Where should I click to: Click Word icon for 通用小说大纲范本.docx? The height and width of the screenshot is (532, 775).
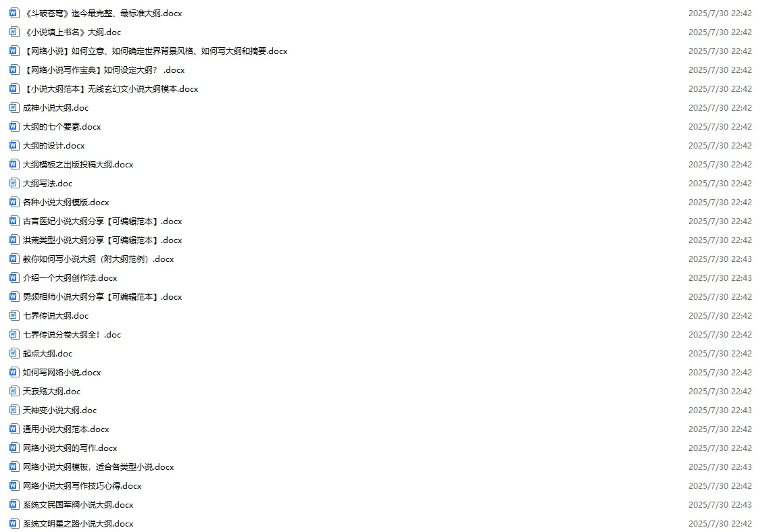(14, 429)
